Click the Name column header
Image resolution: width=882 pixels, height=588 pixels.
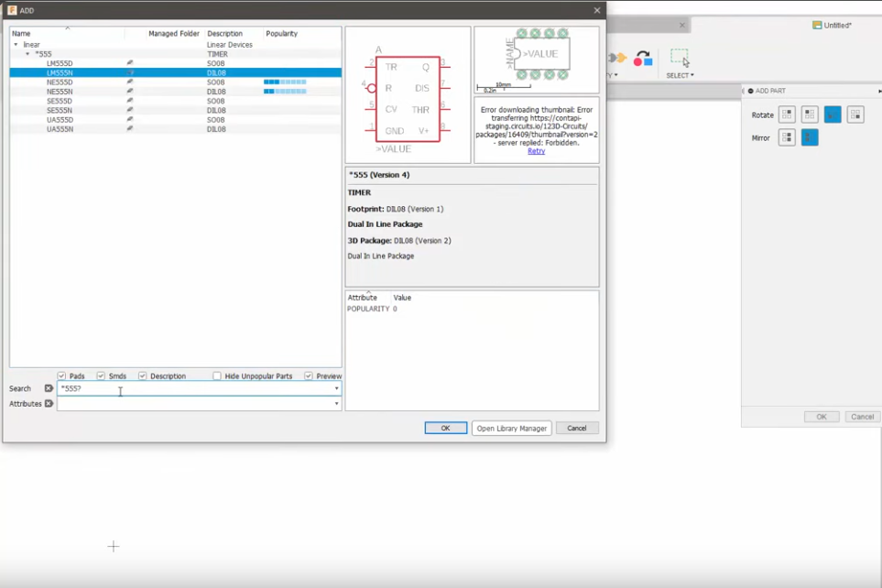(23, 33)
